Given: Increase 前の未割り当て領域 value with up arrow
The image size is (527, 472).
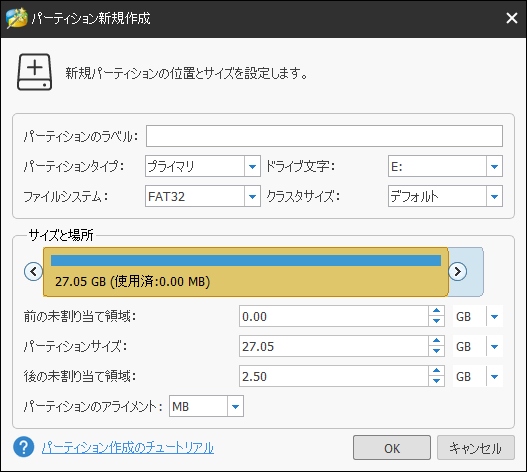Looking at the screenshot, I should pyautogui.click(x=436, y=311).
